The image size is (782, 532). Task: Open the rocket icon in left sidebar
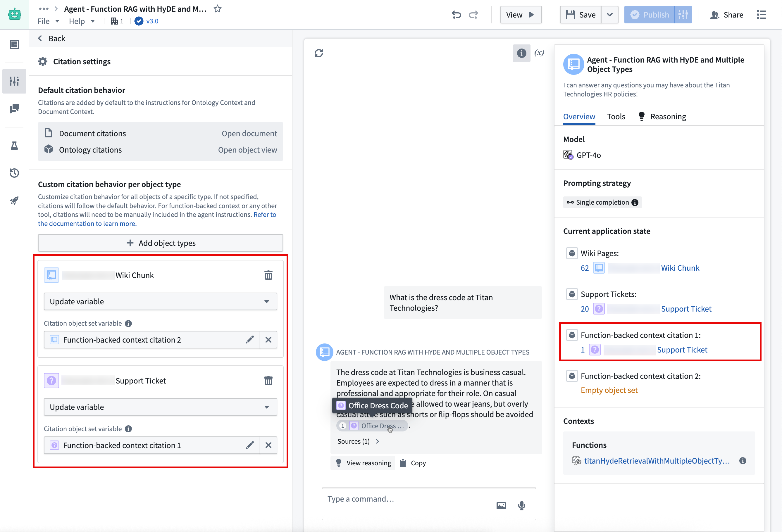[14, 201]
